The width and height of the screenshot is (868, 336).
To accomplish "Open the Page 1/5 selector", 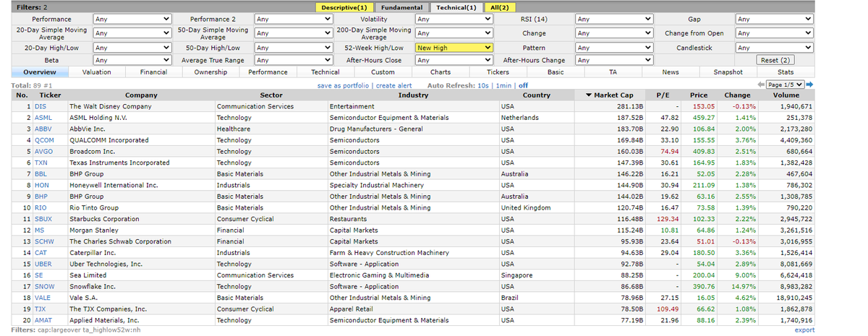I will point(785,85).
